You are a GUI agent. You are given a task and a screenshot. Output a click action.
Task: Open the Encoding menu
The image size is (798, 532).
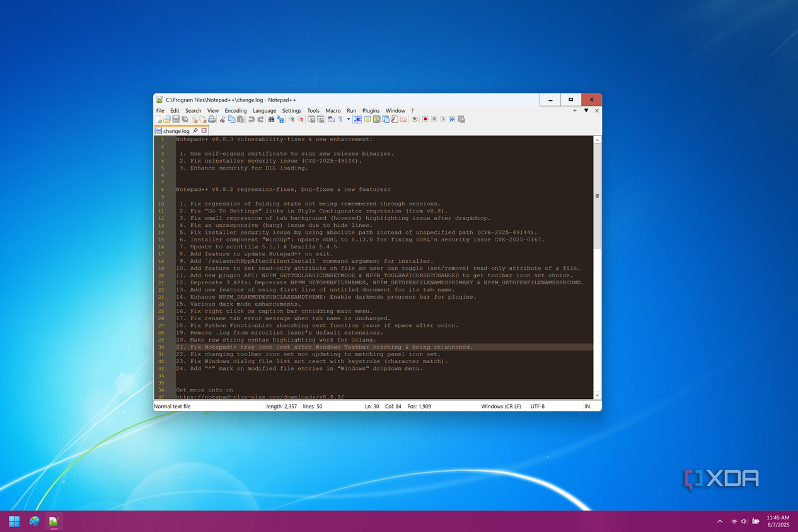coord(236,110)
